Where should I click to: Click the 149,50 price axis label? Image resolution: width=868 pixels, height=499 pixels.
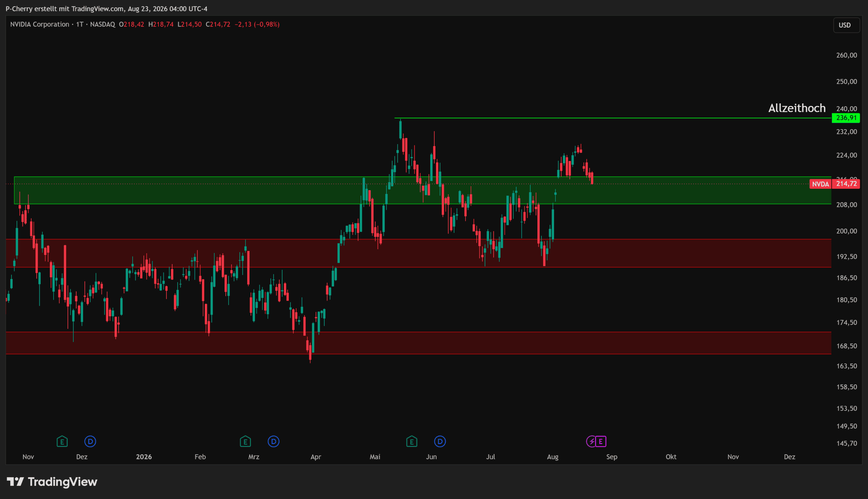click(846, 426)
